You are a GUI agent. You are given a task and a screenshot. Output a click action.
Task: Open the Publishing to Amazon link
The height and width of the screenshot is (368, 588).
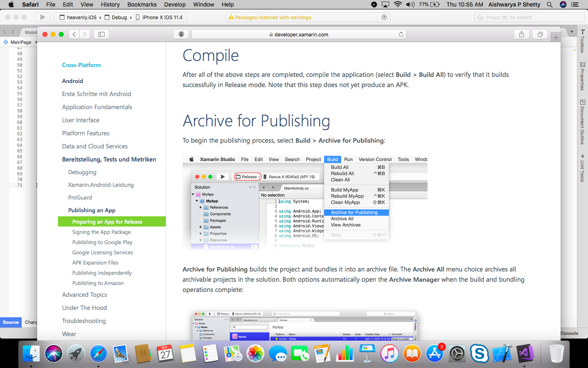pyautogui.click(x=98, y=283)
